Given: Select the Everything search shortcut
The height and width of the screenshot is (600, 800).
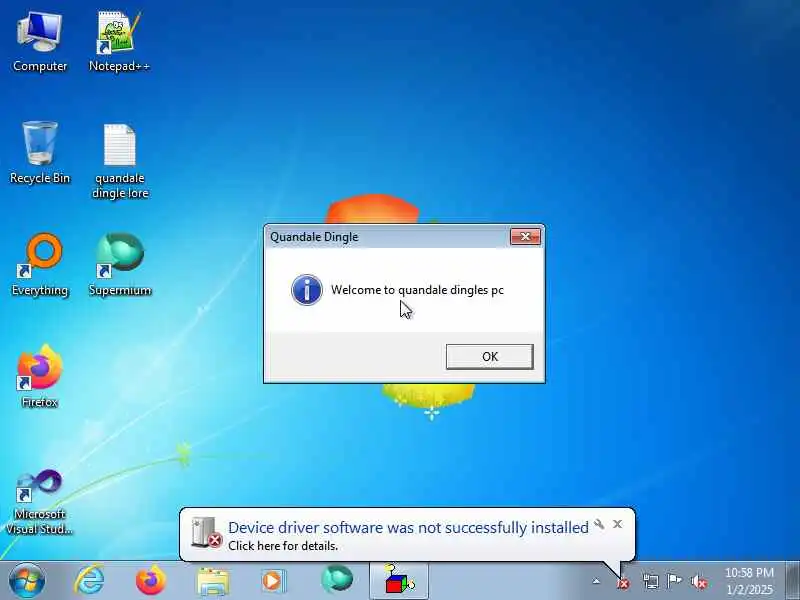Looking at the screenshot, I should coord(40,265).
